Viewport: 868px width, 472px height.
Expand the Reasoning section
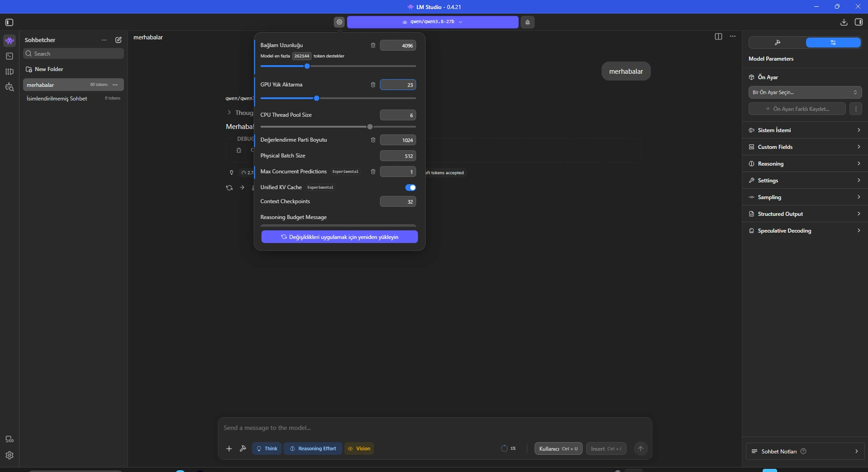(x=805, y=163)
